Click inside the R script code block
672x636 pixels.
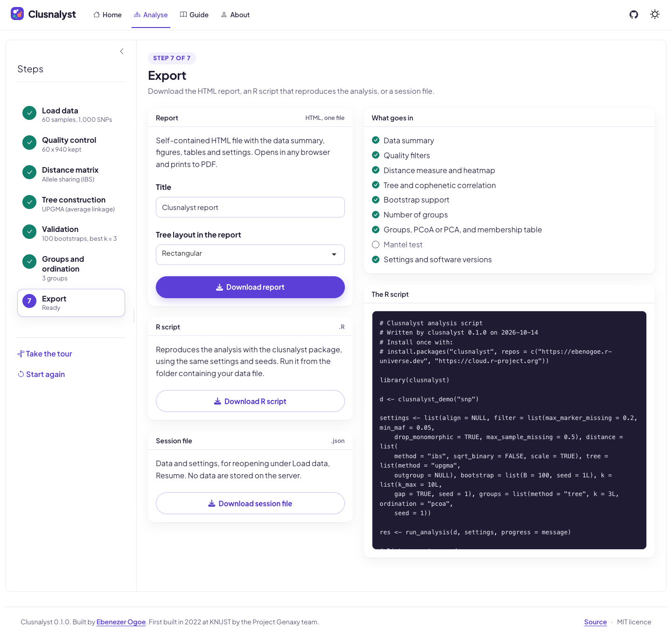coord(509,430)
